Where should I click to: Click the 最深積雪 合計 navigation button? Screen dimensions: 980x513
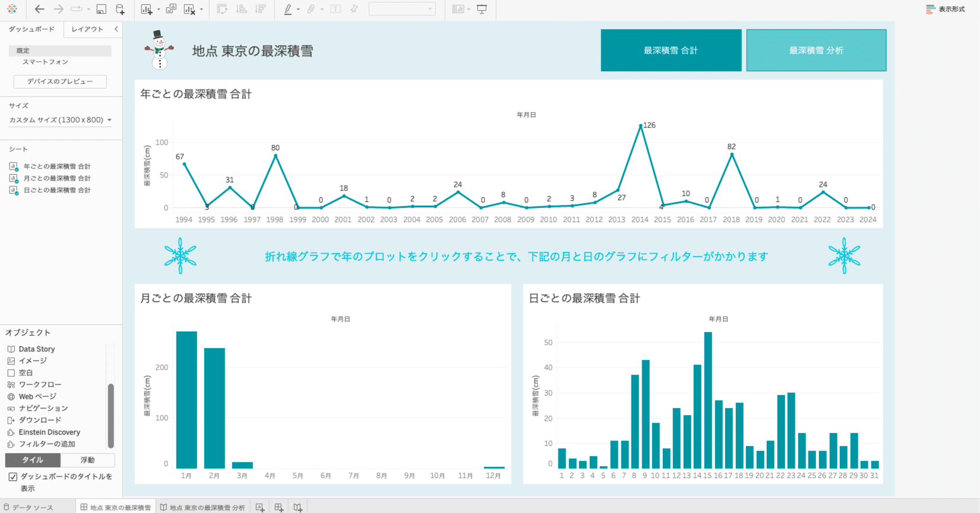[x=671, y=50]
